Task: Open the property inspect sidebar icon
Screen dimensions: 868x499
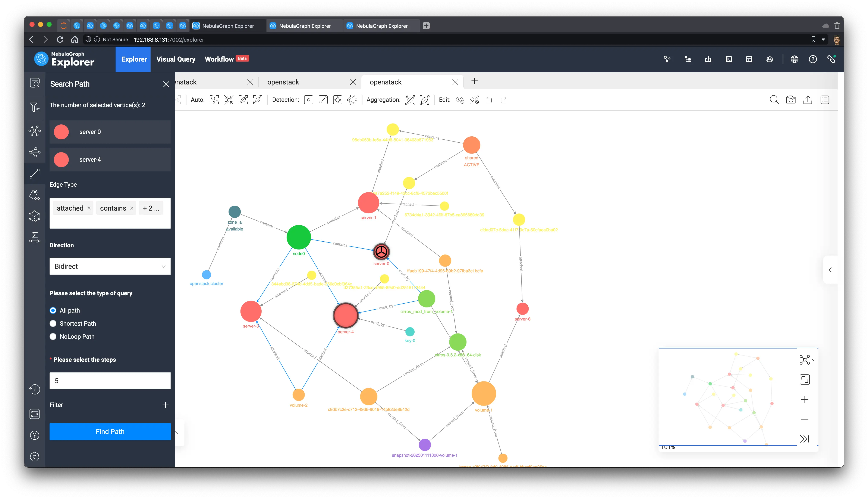Action: point(35,195)
